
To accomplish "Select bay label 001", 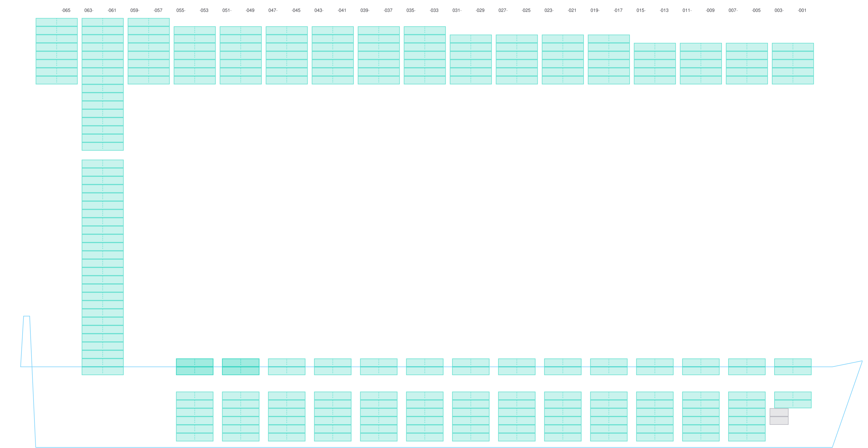I will pyautogui.click(x=802, y=10).
